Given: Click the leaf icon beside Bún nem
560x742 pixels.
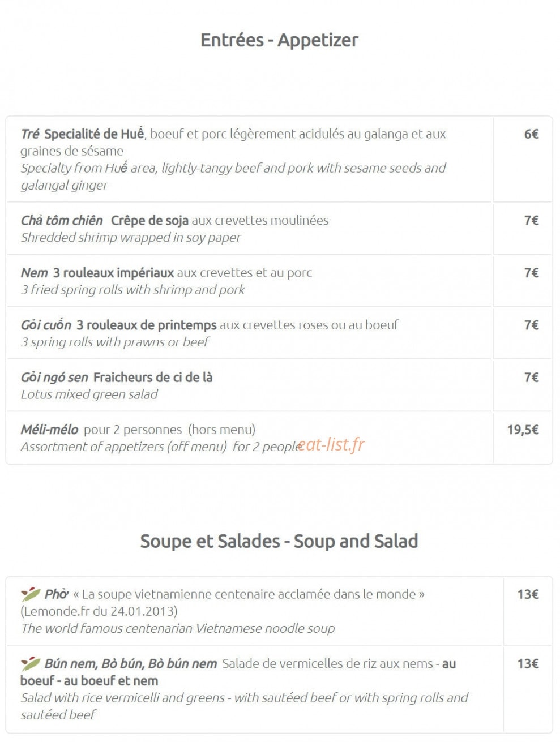Looking at the screenshot, I should pos(31,663).
